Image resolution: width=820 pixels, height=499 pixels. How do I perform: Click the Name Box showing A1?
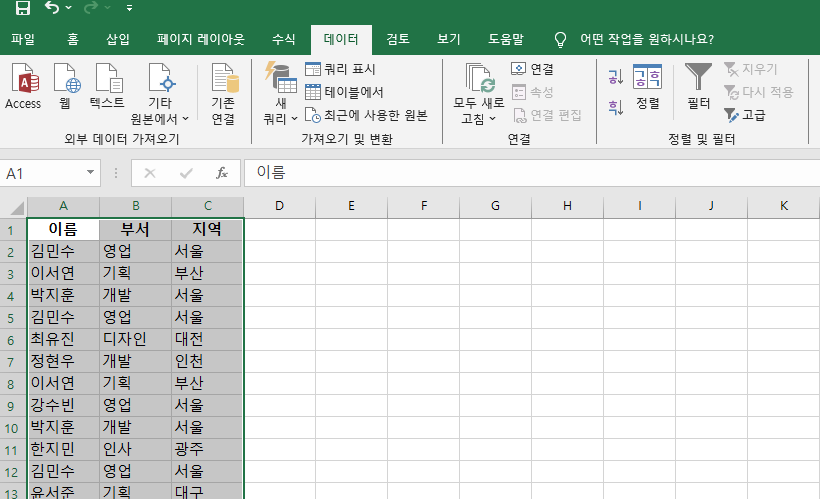click(x=43, y=173)
